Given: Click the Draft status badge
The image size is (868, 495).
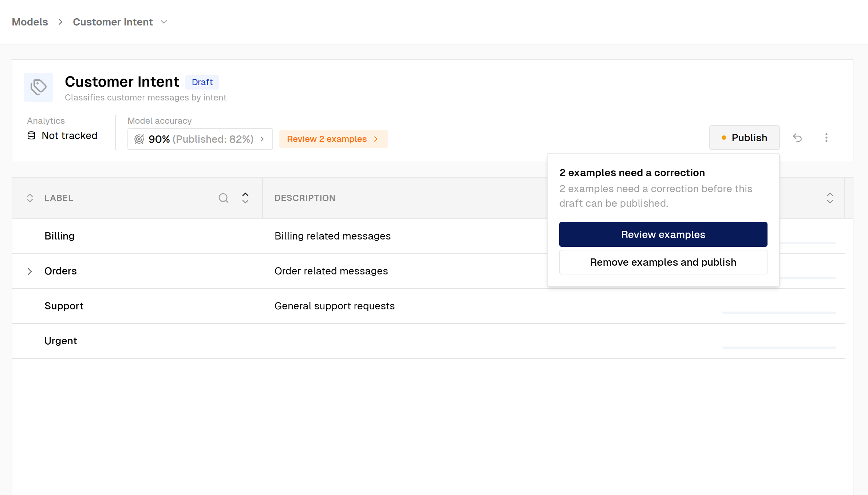Looking at the screenshot, I should click(202, 82).
